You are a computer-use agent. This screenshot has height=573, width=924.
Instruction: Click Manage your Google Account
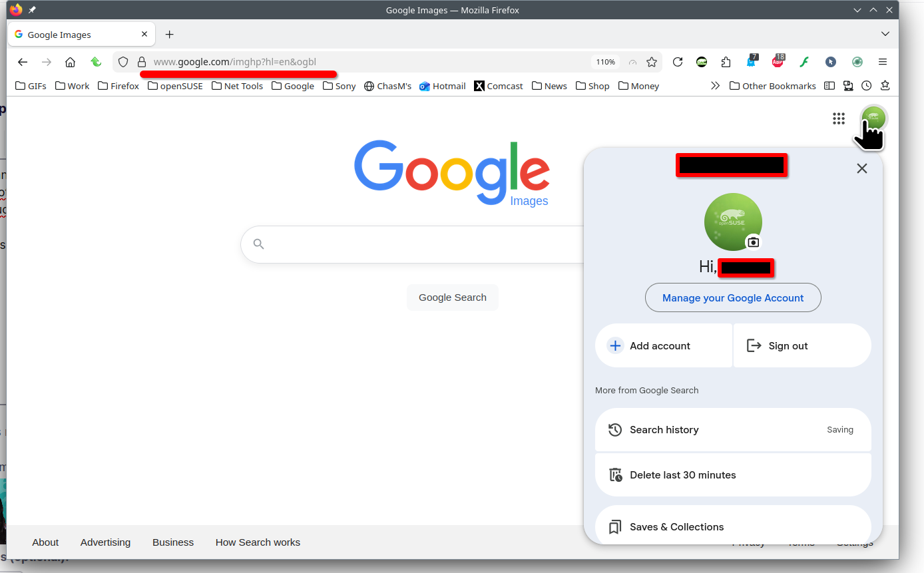point(733,298)
